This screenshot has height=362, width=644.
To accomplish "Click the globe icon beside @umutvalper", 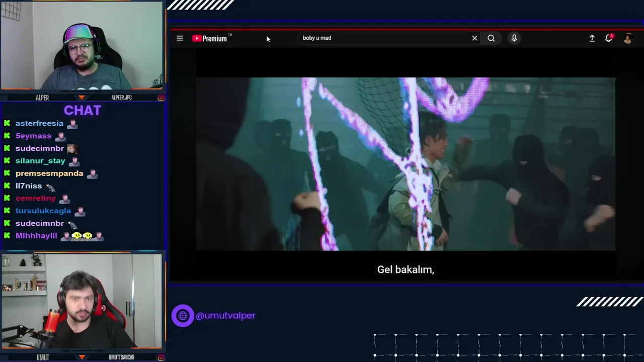I will (x=183, y=316).
